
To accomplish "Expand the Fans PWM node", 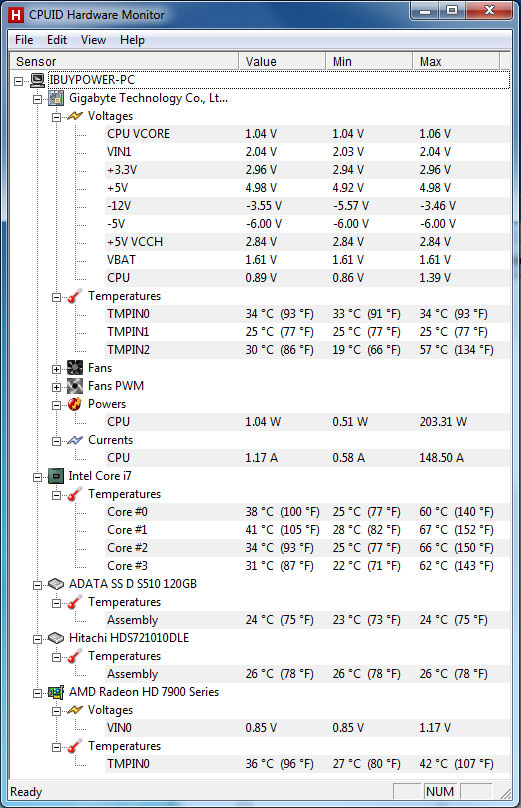I will tap(56, 387).
